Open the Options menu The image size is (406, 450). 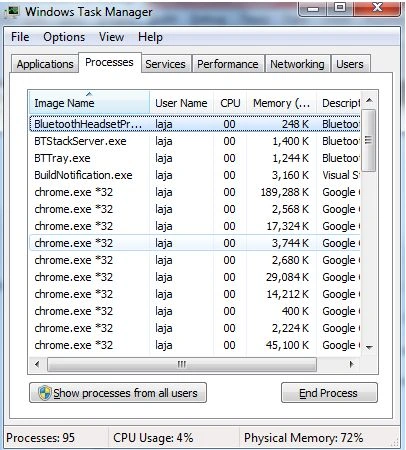pos(64,37)
